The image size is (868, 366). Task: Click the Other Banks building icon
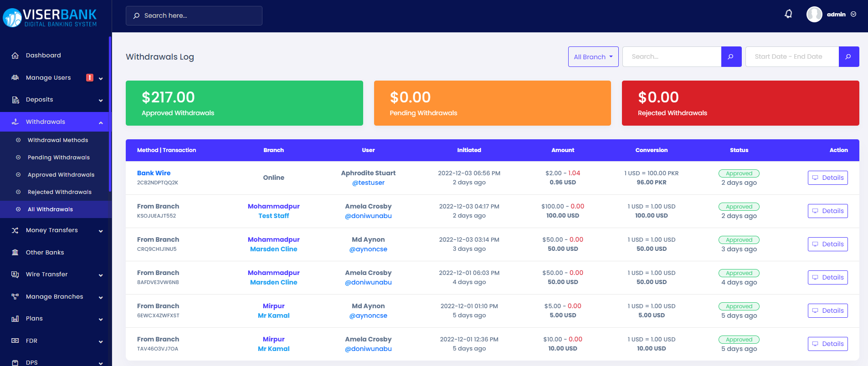click(x=15, y=252)
